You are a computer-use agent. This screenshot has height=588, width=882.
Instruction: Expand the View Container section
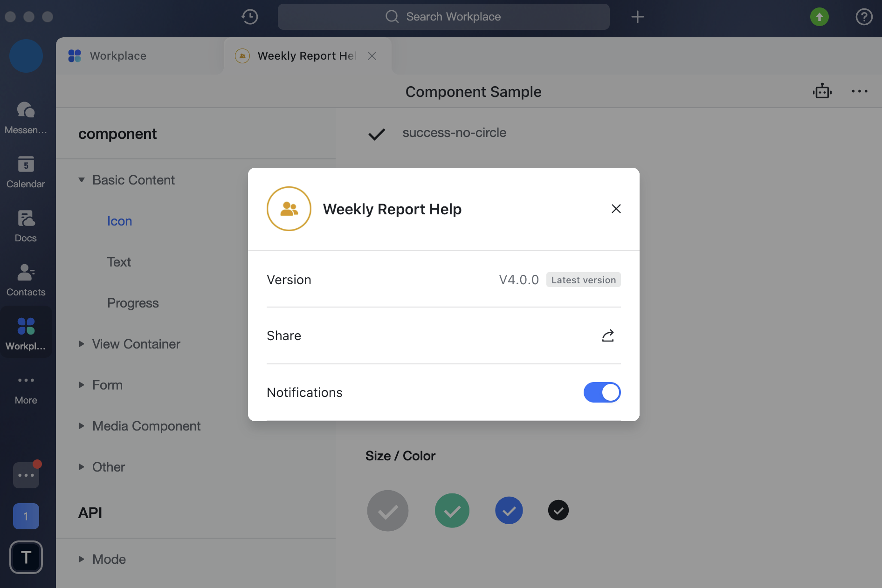(x=82, y=344)
